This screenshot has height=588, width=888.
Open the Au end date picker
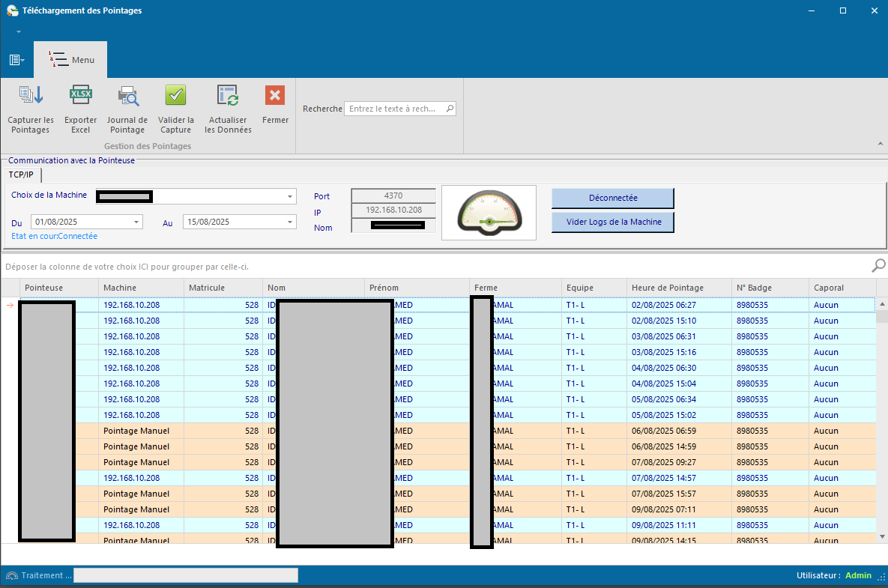[290, 222]
